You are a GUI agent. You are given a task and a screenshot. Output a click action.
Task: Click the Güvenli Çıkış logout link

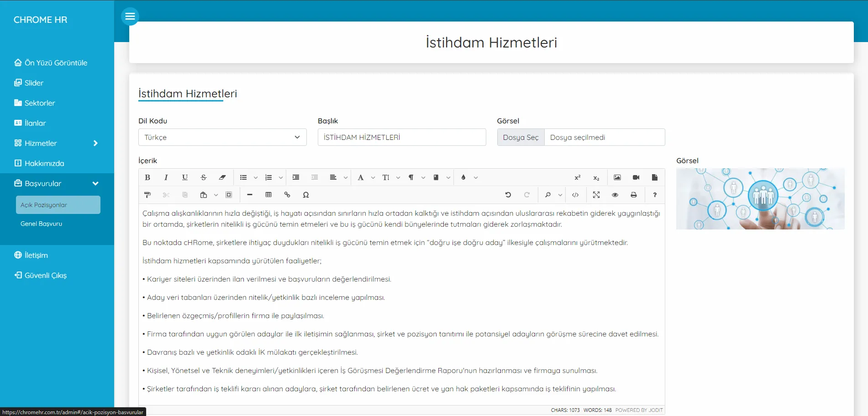coord(45,275)
